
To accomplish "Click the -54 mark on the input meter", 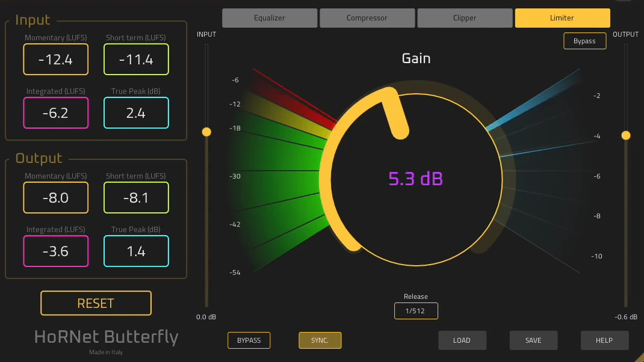I will (x=235, y=272).
